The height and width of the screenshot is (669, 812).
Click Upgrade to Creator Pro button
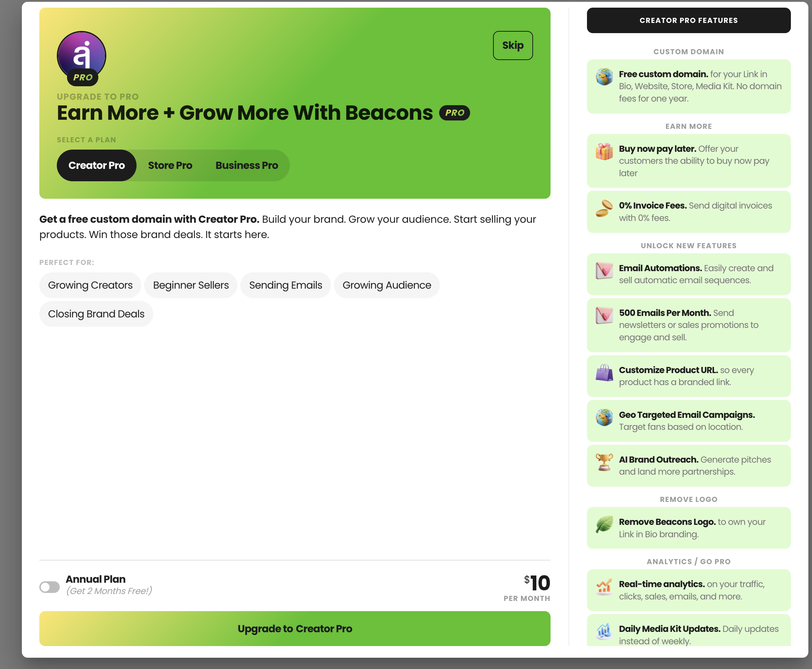click(295, 629)
